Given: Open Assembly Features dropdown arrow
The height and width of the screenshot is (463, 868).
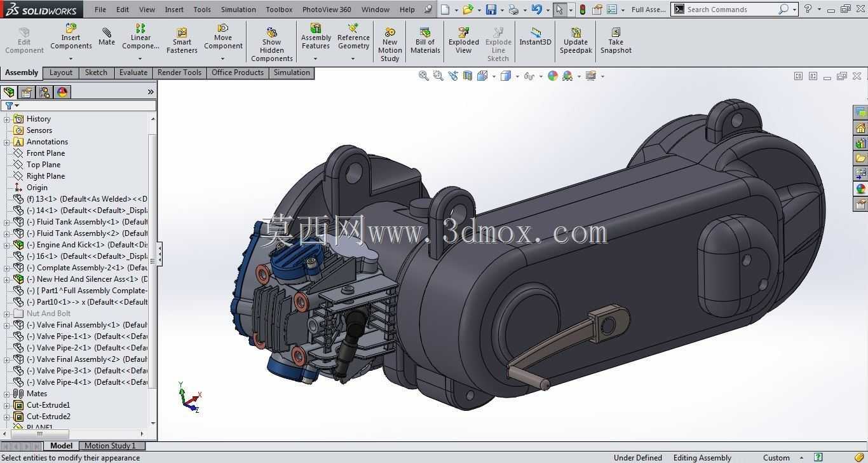Looking at the screenshot, I should pyautogui.click(x=315, y=59).
